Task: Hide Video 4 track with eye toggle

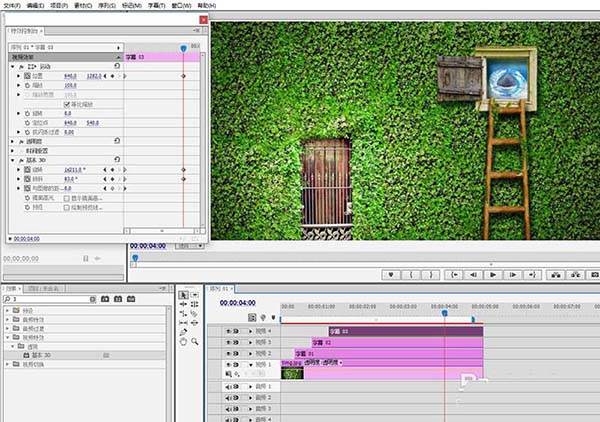Action: [x=229, y=331]
